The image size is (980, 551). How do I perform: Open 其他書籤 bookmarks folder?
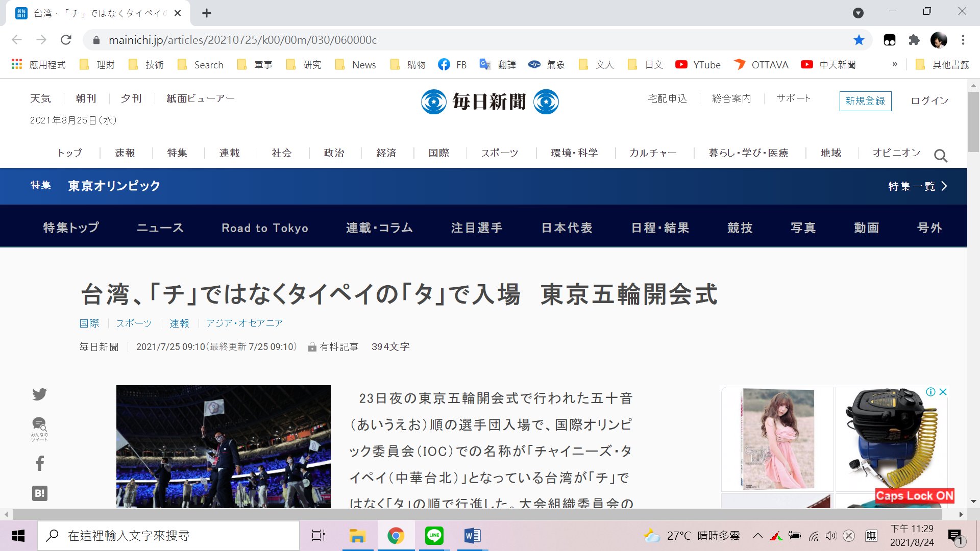[x=942, y=65]
